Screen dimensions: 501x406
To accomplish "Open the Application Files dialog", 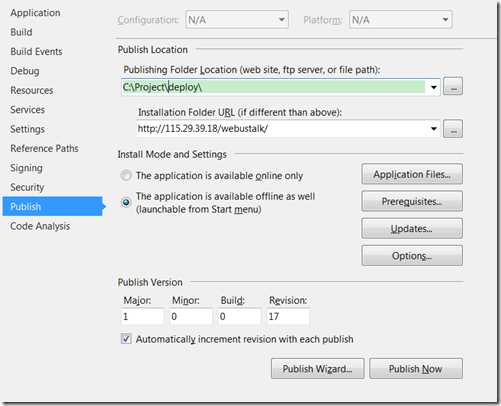I will 412,174.
